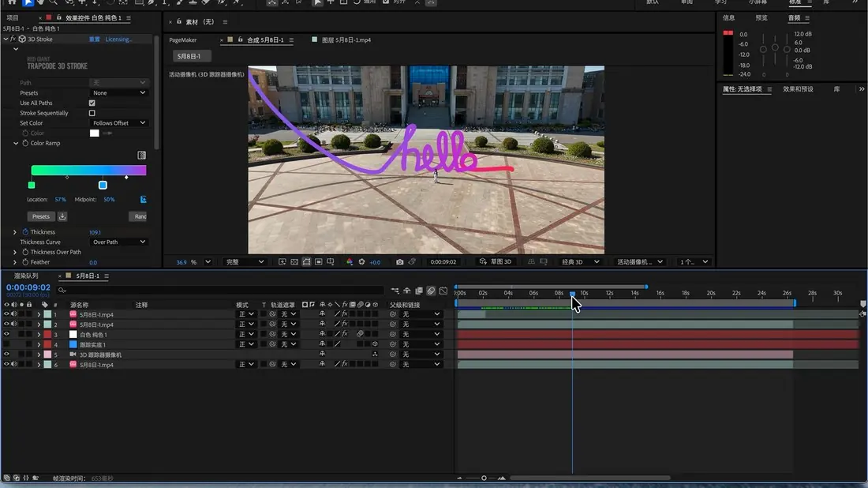Check the Stroke Sequentially checkbox
Viewport: 868px width, 488px height.
click(92, 113)
